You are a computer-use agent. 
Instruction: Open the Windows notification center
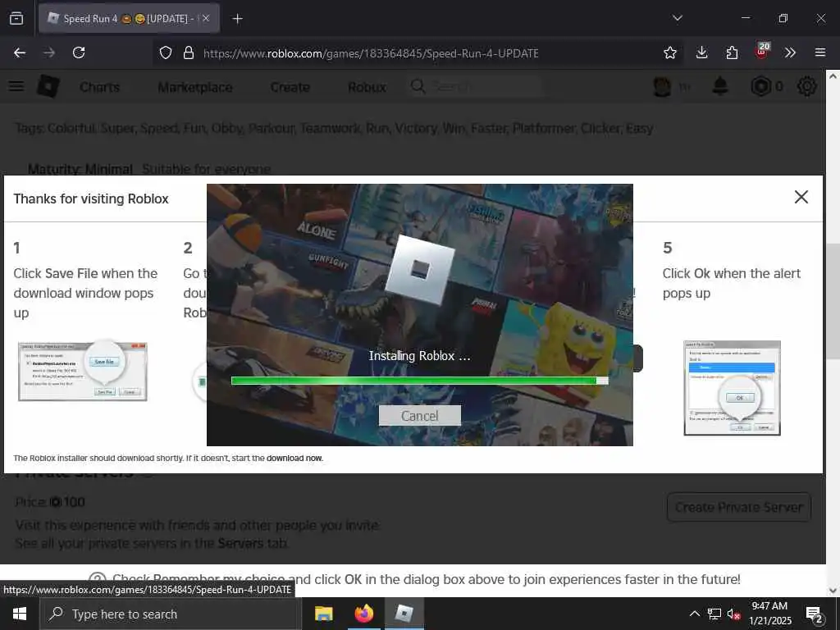pyautogui.click(x=815, y=614)
